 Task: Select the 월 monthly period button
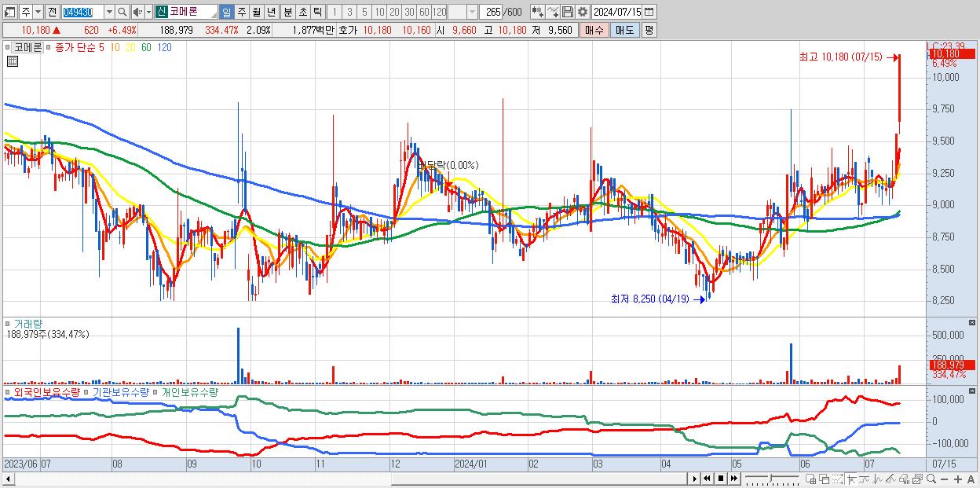(x=256, y=12)
